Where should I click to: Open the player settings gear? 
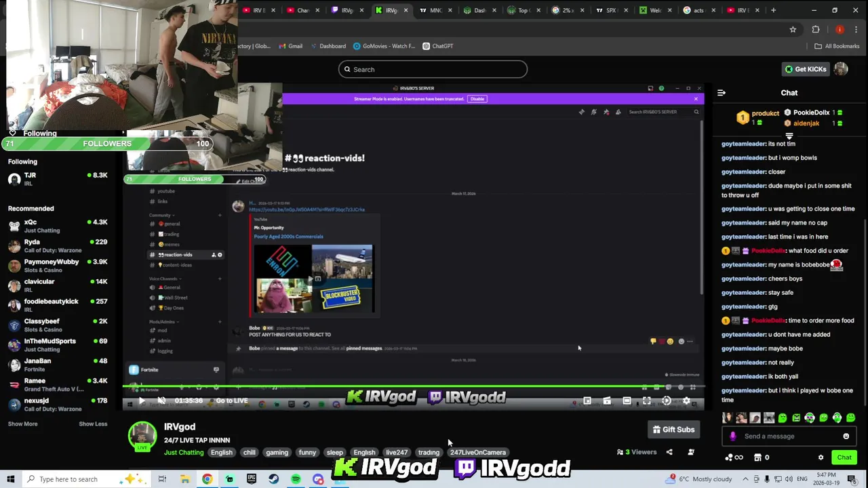686,401
